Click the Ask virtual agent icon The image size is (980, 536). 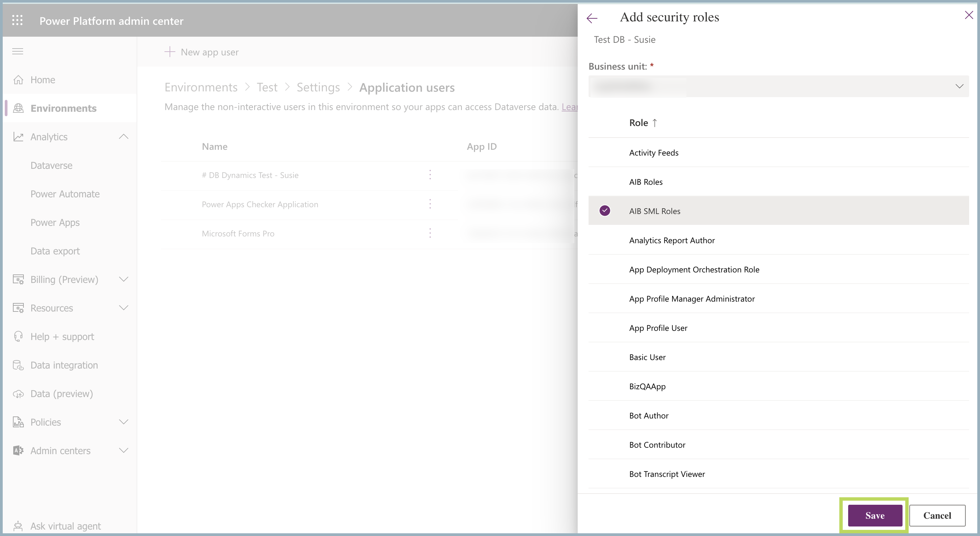pos(18,526)
